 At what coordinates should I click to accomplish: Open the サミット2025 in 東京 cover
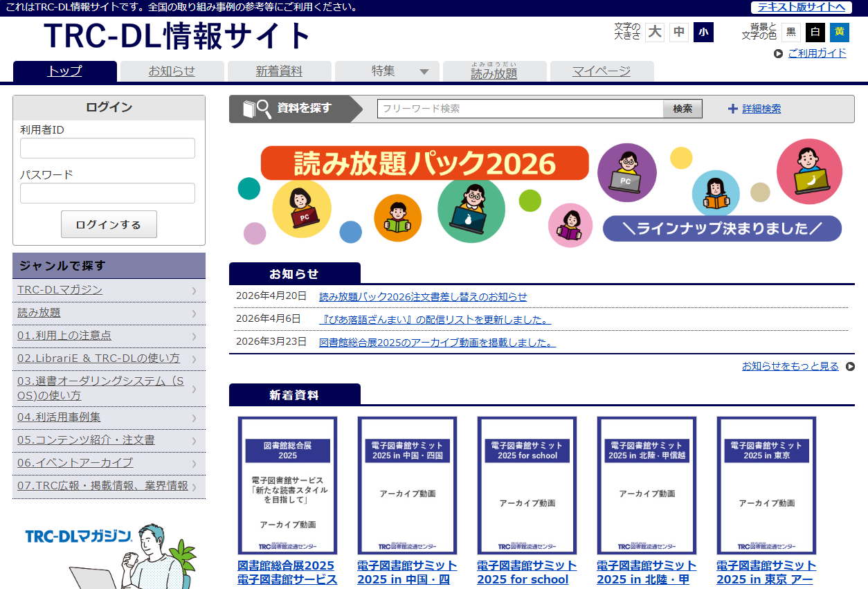(x=766, y=485)
